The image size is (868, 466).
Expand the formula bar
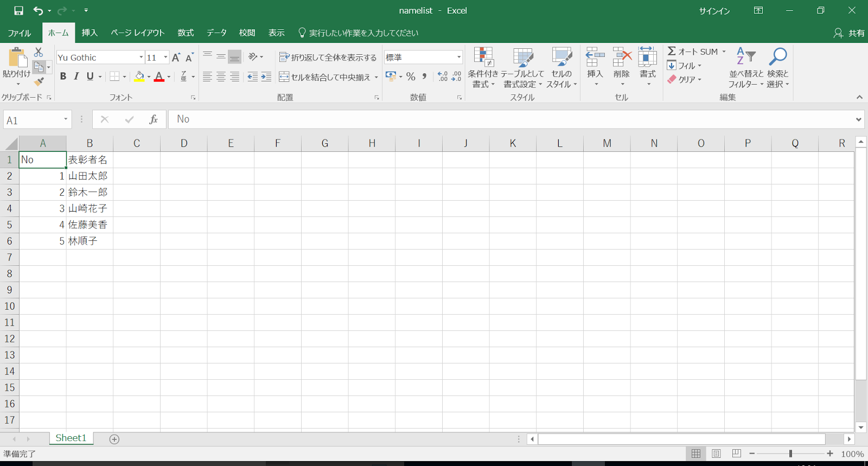tap(858, 119)
